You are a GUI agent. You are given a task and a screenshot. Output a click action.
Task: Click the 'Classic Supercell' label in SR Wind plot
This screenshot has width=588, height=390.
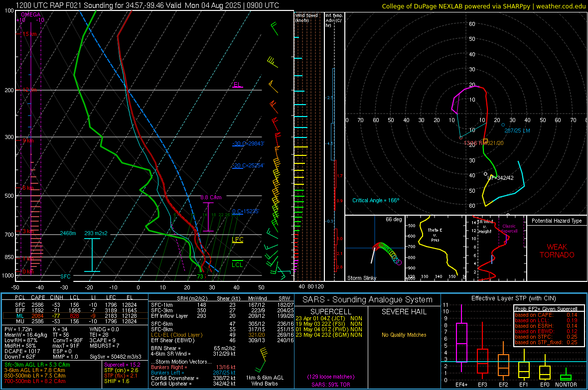coord(509,229)
